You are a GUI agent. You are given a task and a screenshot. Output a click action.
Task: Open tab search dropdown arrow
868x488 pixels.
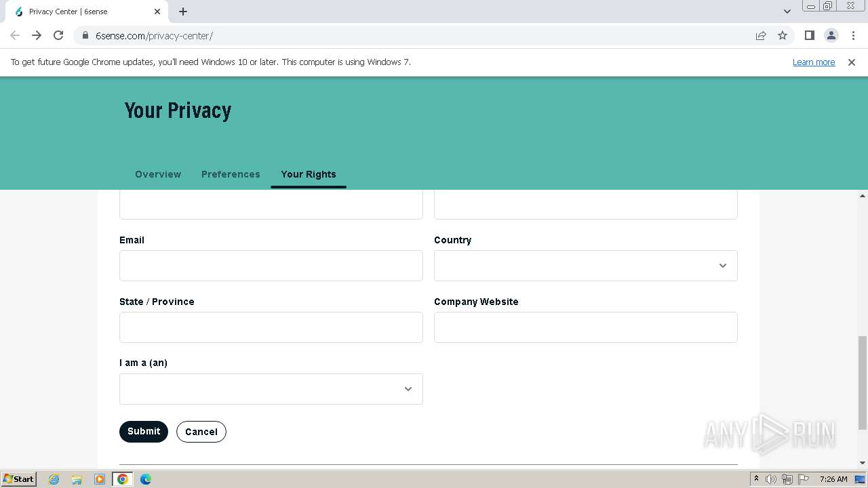(x=787, y=12)
